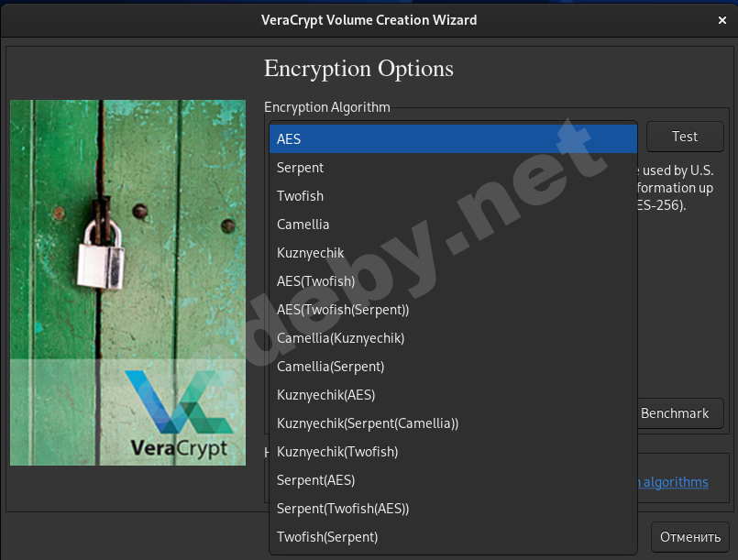The image size is (738, 560).
Task: Choose Kuznyechik(Serpent(Camellia)) cascade
Action: [x=453, y=423]
